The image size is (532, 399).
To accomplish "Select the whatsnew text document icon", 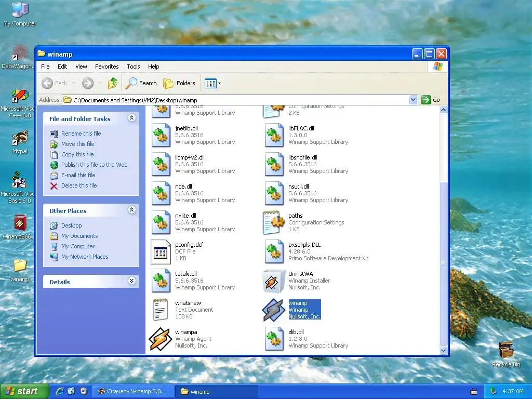I will coord(160,310).
